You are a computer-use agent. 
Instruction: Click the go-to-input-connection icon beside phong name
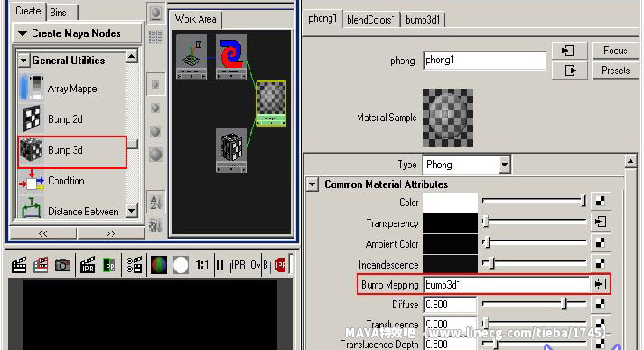(x=569, y=51)
